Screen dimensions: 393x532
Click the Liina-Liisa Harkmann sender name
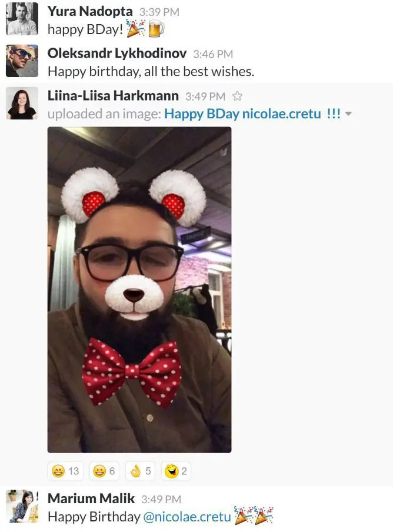coord(113,96)
